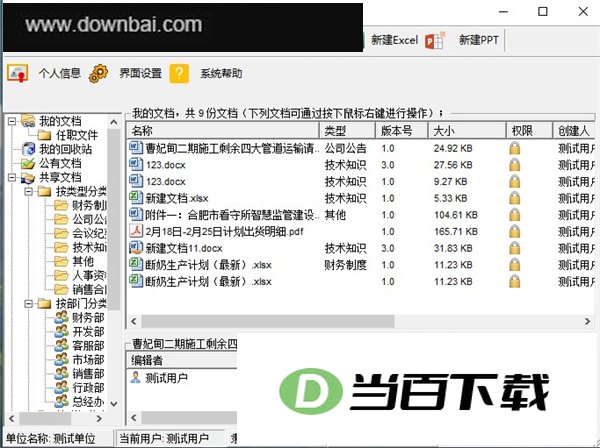
Task: Collapse the 按类型分类 tree node
Action: click(29, 191)
